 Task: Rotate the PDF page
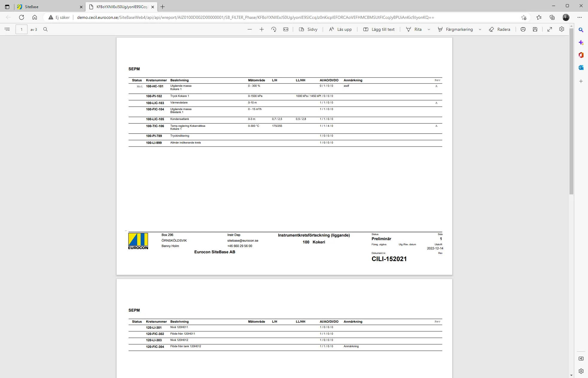point(274,29)
